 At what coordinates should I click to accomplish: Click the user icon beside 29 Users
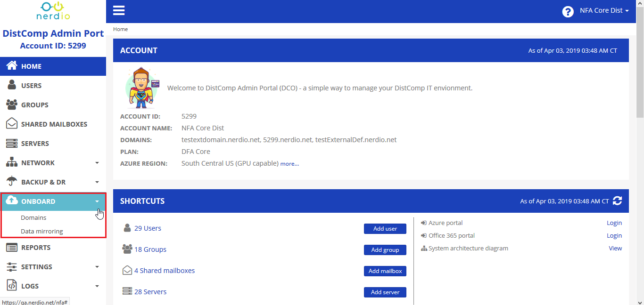[x=127, y=228]
